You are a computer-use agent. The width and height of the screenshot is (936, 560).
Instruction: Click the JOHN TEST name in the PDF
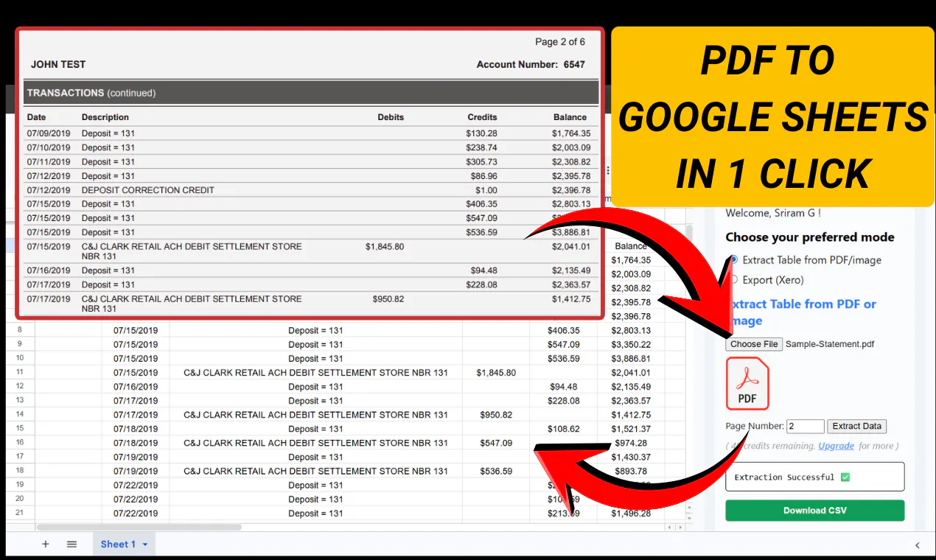[58, 65]
